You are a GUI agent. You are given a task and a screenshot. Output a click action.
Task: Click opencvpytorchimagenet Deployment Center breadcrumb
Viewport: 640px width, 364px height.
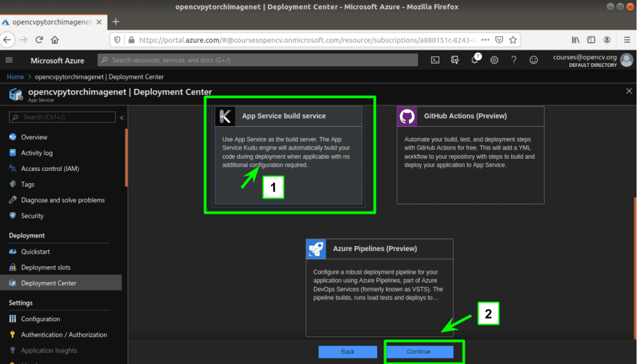tap(99, 77)
